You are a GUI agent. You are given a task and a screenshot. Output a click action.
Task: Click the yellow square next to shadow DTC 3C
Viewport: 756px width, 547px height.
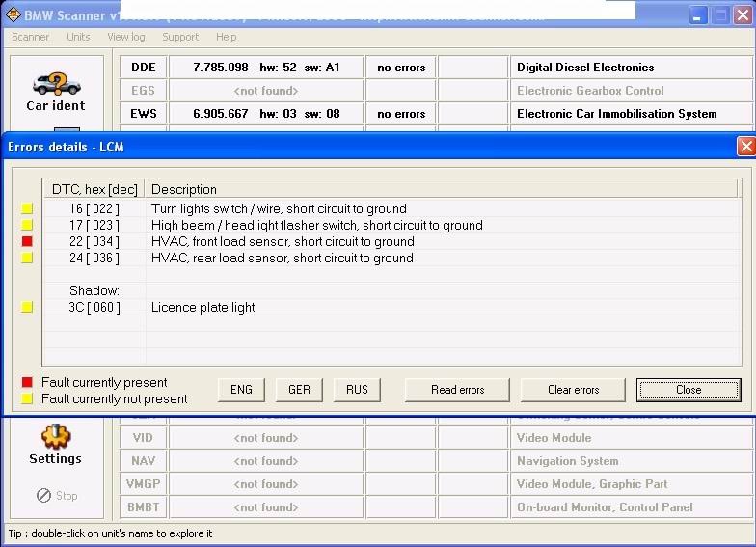click(27, 307)
